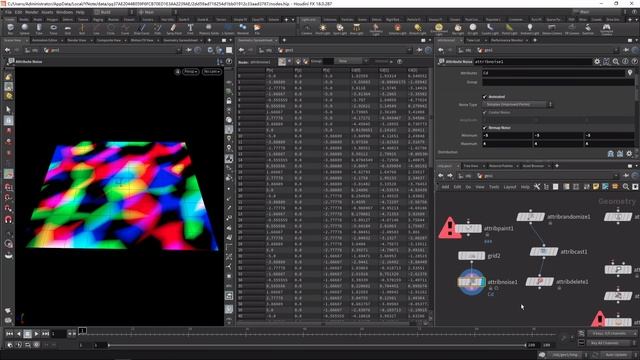Open the Render menu
The height and width of the screenshot is (360, 640).
(x=31, y=12)
